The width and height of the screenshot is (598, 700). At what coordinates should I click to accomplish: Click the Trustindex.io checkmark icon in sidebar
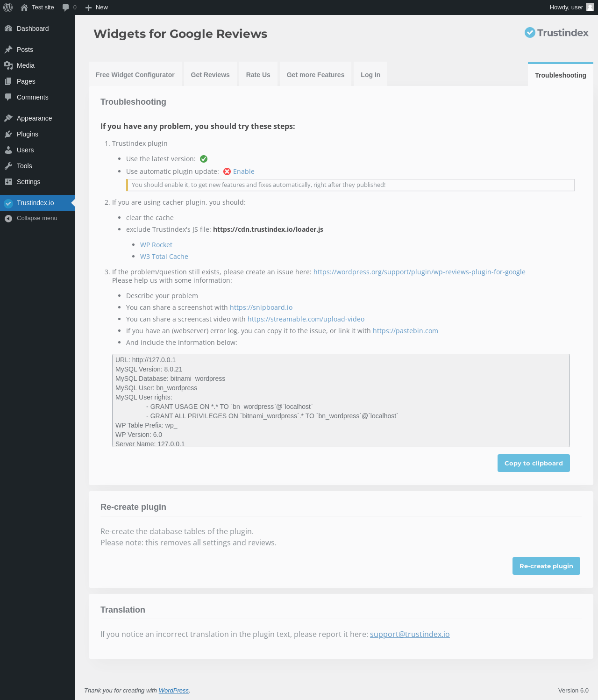point(8,203)
